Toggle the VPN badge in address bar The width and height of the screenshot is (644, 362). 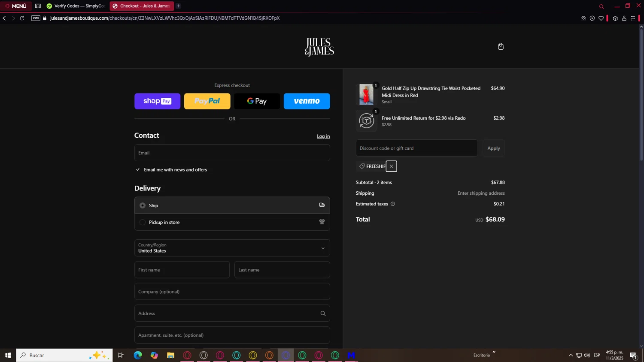(x=36, y=18)
